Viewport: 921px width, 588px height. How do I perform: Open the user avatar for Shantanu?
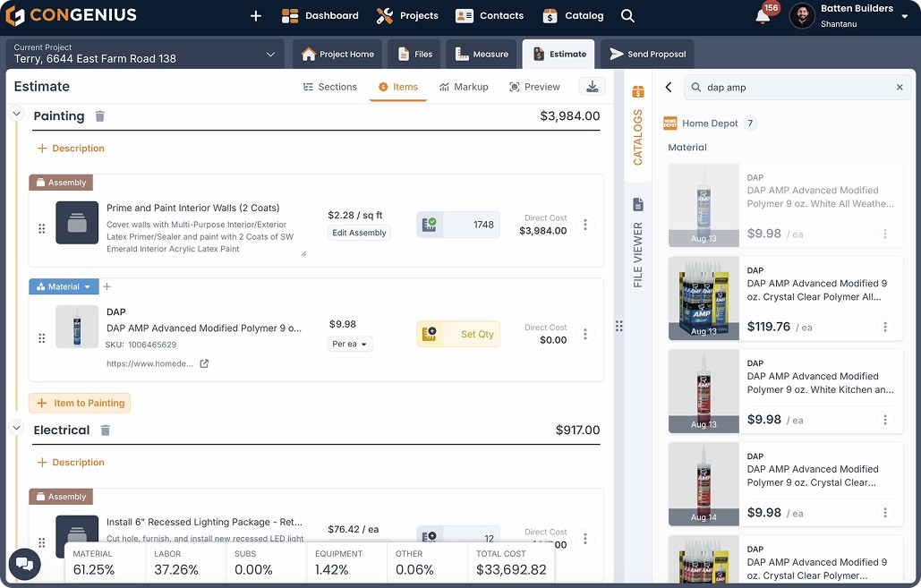tap(802, 16)
